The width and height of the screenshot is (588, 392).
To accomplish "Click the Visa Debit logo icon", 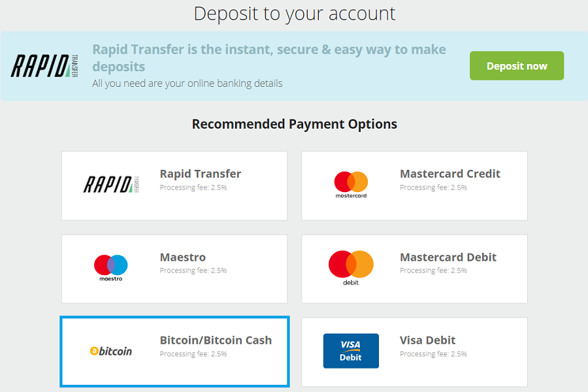I will (351, 351).
